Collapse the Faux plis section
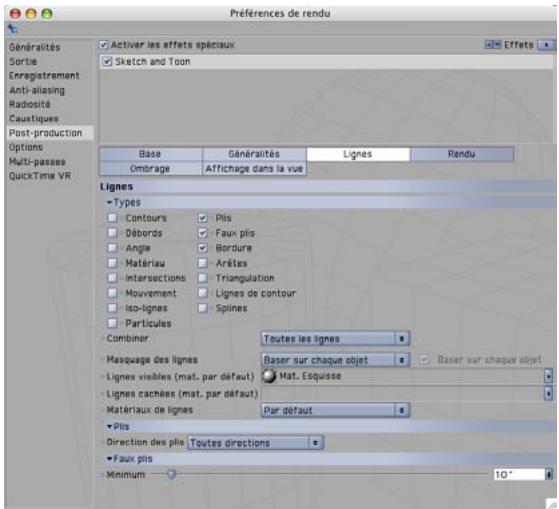The width and height of the screenshot is (559, 509). 109,458
